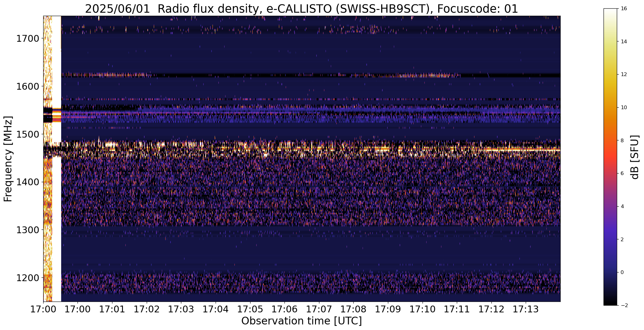This screenshot has width=644, height=330.
Task: Click the colorbar tick value 6
Action: [x=622, y=174]
